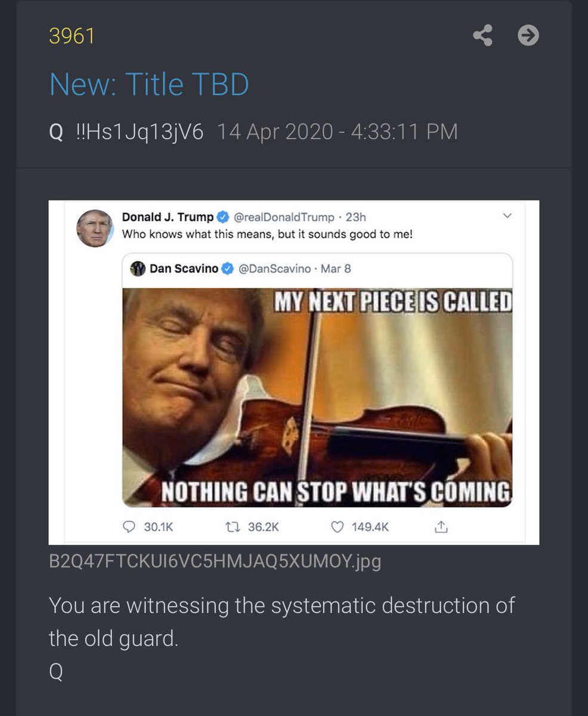Click Donald J. Trump's verified badge
Screen dimensions: 588x716
(x=221, y=218)
